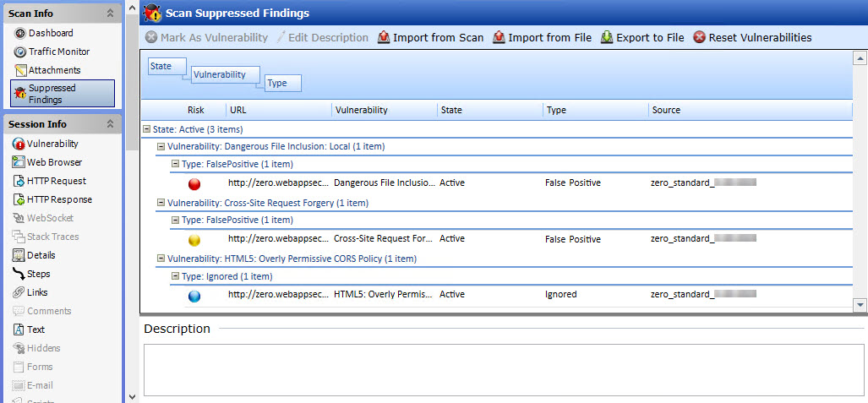The height and width of the screenshot is (403, 868).
Task: Click the Export to File icon
Action: coord(607,37)
